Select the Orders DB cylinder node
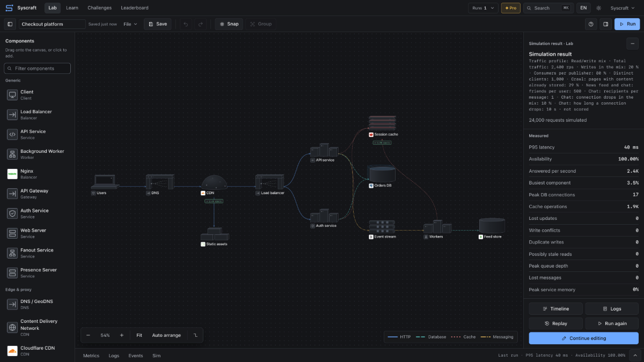This screenshot has width=644, height=362. tap(381, 174)
